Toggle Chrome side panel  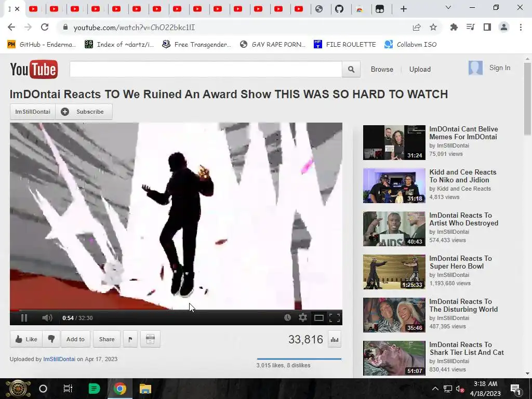coord(487,27)
